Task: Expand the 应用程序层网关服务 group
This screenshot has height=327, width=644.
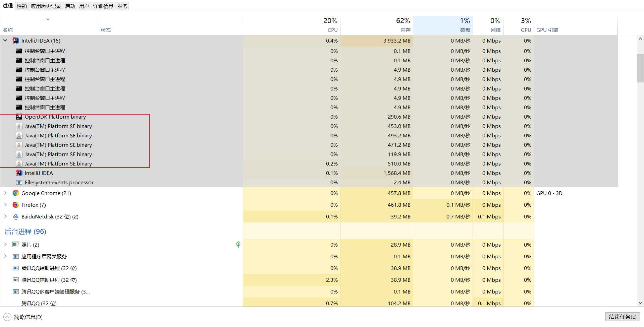Action: pyautogui.click(x=5, y=256)
